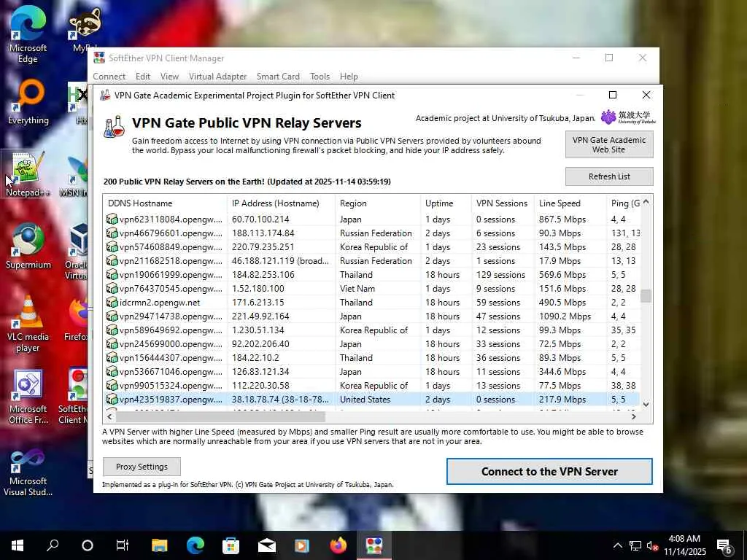Sort by VPN Sessions column header
The width and height of the screenshot is (747, 560).
(x=503, y=203)
